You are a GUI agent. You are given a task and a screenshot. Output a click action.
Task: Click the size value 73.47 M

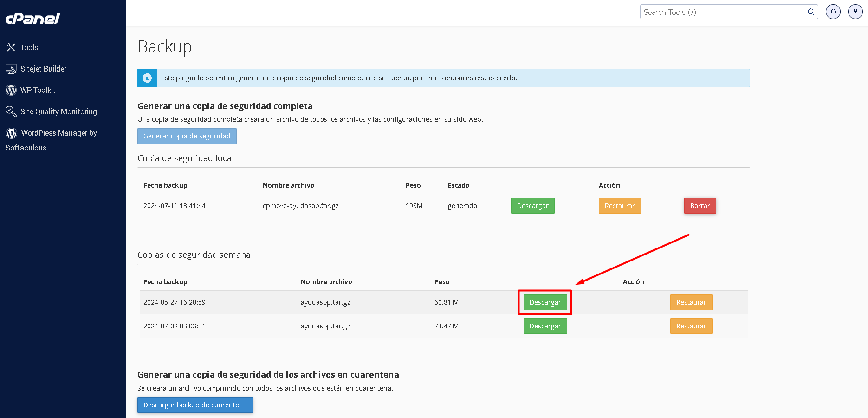447,326
